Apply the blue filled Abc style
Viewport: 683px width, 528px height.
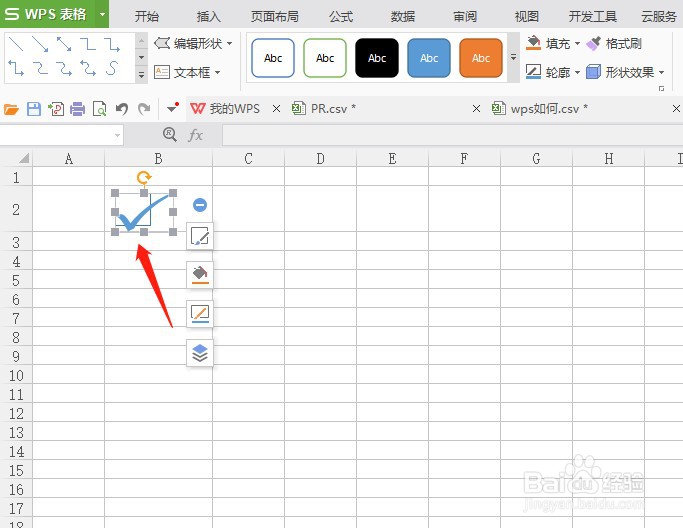(x=429, y=58)
